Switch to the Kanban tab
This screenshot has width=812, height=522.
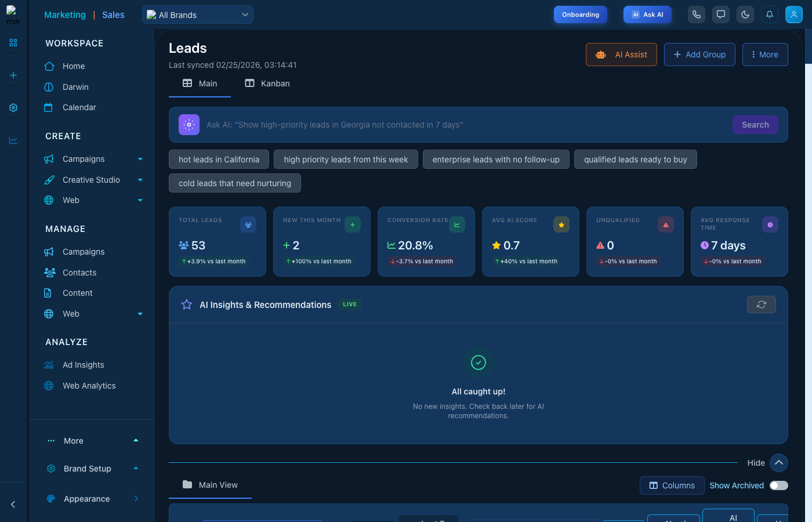tap(267, 84)
